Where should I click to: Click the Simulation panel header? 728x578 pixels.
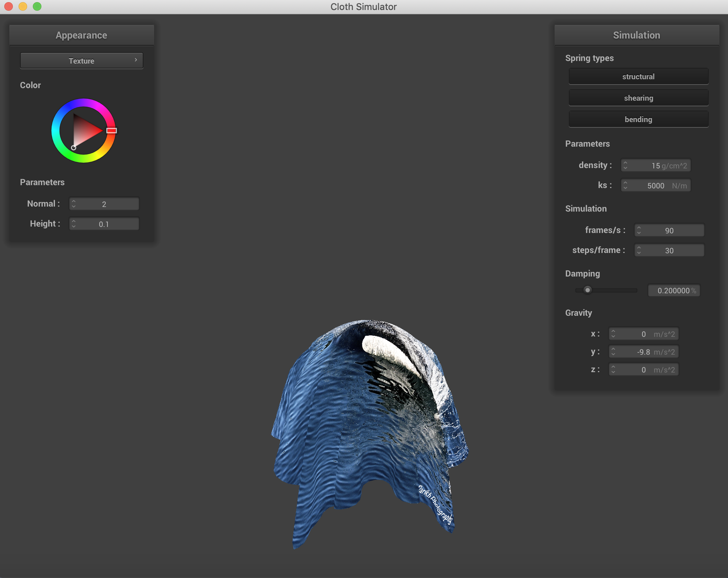click(x=637, y=35)
